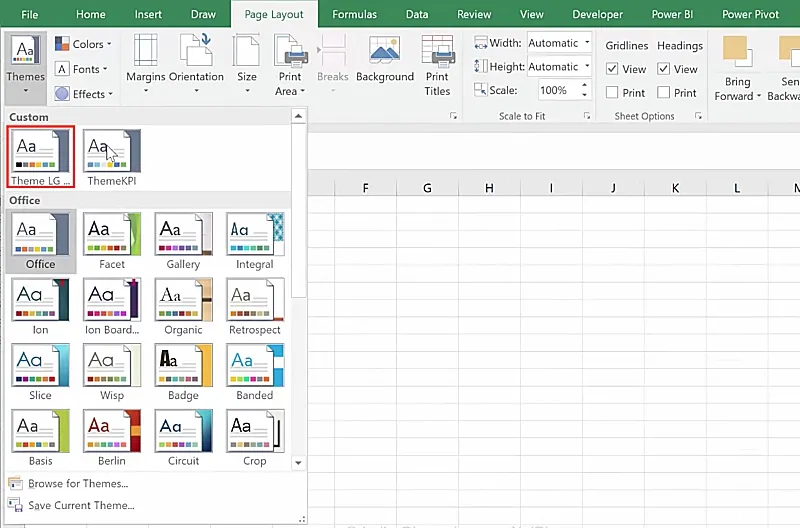Viewport: 800px width, 528px height.
Task: Enable the Headings Print checkbox
Action: (664, 93)
